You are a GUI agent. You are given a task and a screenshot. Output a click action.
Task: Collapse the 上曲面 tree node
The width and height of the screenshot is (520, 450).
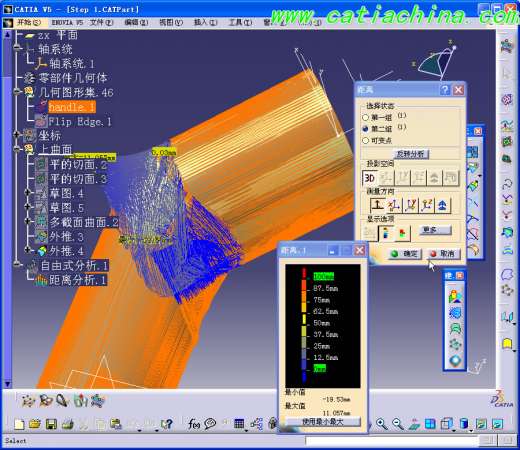(17, 149)
